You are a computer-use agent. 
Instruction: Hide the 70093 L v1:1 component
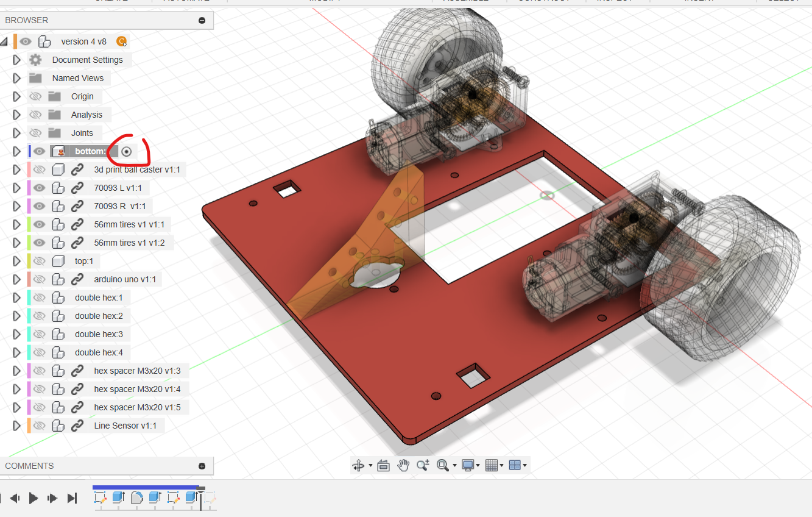[40, 188]
